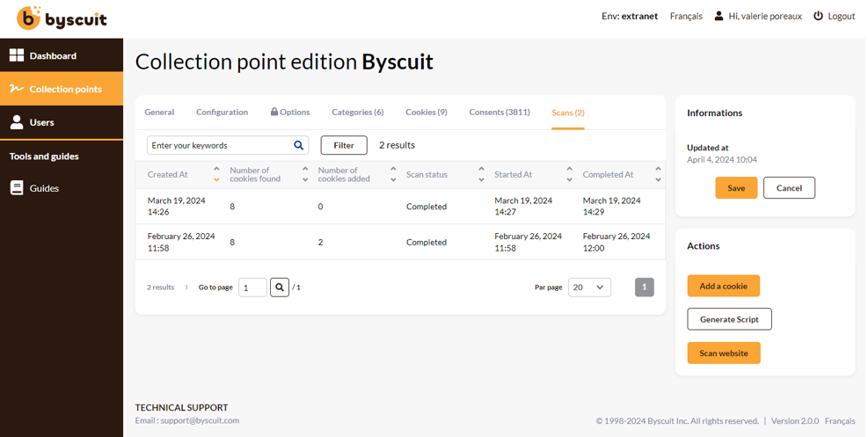Click the page 1 pagination button

coord(645,288)
